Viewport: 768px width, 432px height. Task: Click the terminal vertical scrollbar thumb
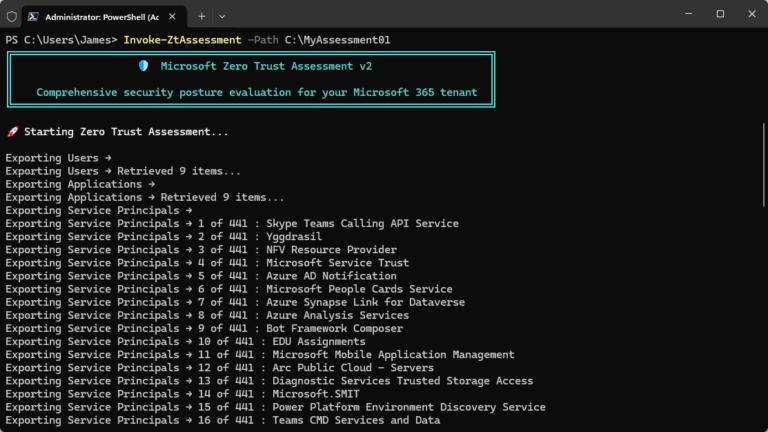pyautogui.click(x=764, y=165)
